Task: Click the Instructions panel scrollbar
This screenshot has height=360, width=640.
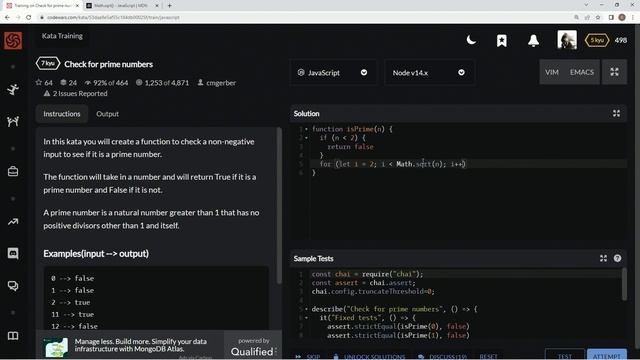Action: pos(279,205)
